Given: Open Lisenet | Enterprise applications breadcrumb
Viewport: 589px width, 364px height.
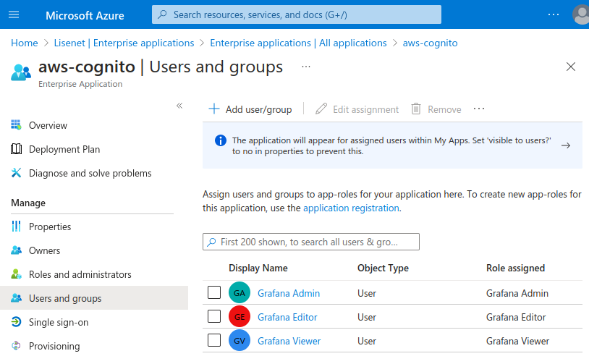Looking at the screenshot, I should click(x=124, y=43).
